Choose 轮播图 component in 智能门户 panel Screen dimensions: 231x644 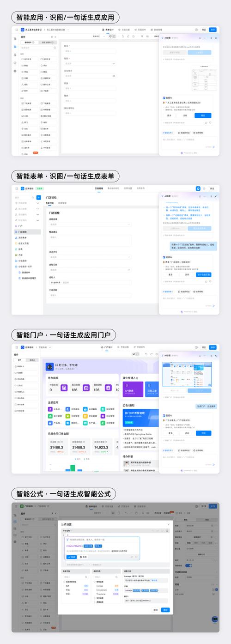(26, 372)
